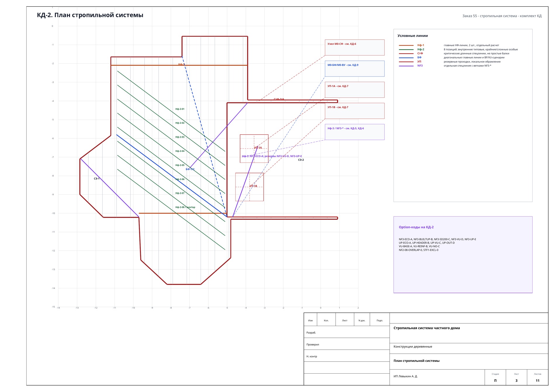Viewport: 555px width, 392px height.
Task: Select the УП-1В square on plan
Action: click(249, 187)
